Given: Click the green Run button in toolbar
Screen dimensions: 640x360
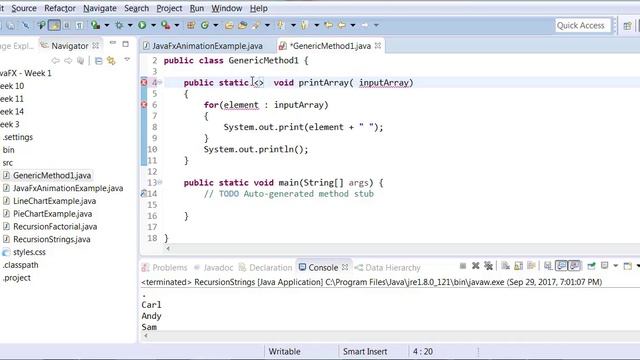Looking at the screenshot, I should [x=142, y=25].
